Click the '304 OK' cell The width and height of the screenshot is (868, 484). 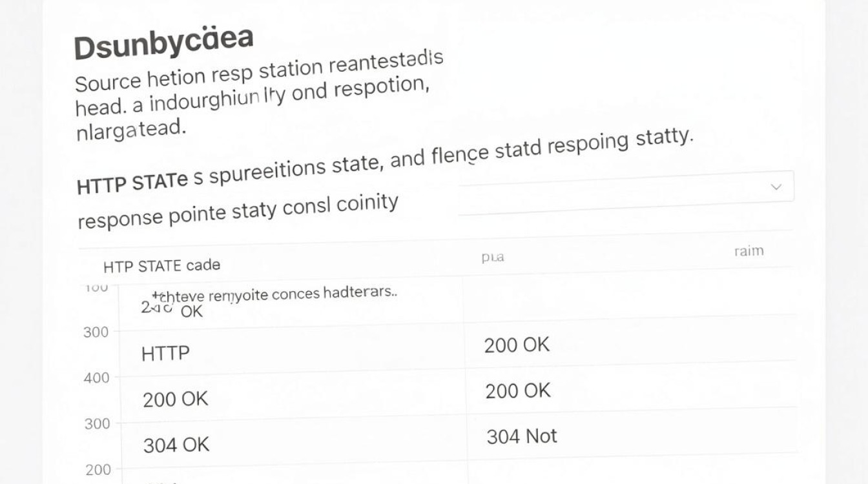pyautogui.click(x=176, y=445)
